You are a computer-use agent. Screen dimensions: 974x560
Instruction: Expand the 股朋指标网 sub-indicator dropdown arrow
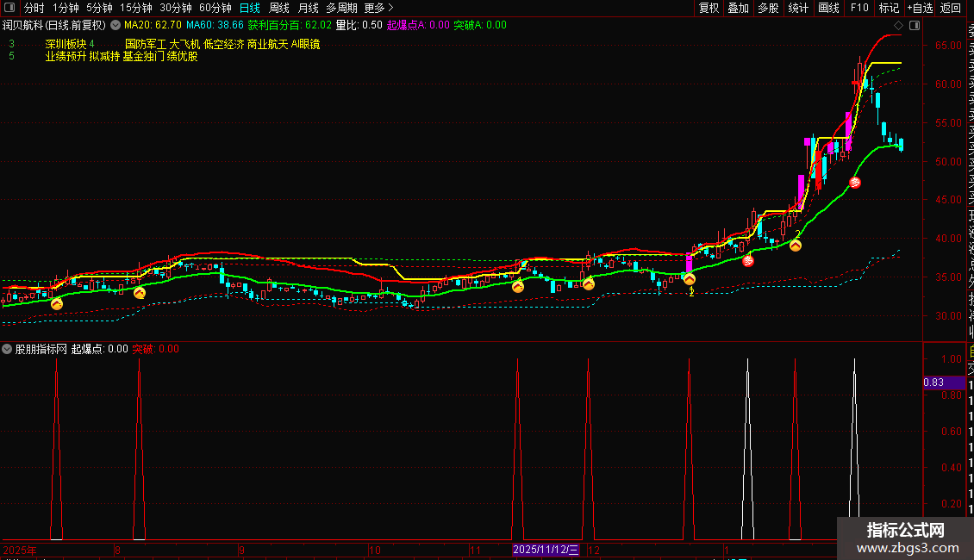point(8,349)
